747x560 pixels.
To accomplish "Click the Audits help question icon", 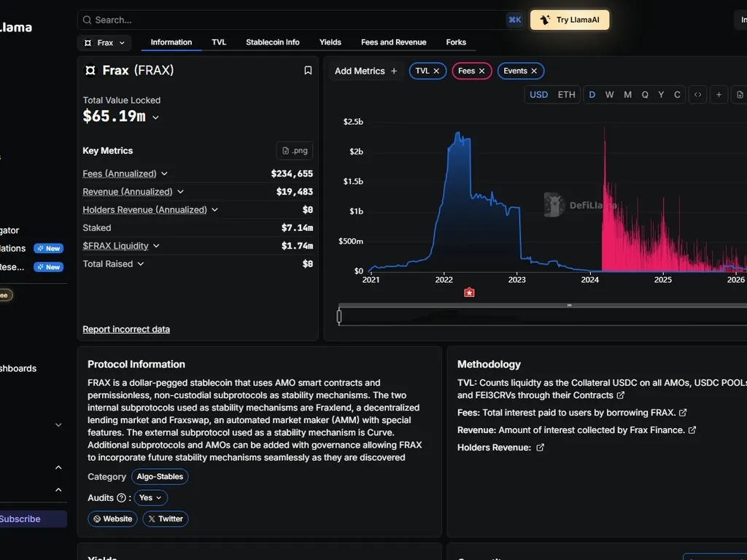I will [122, 498].
